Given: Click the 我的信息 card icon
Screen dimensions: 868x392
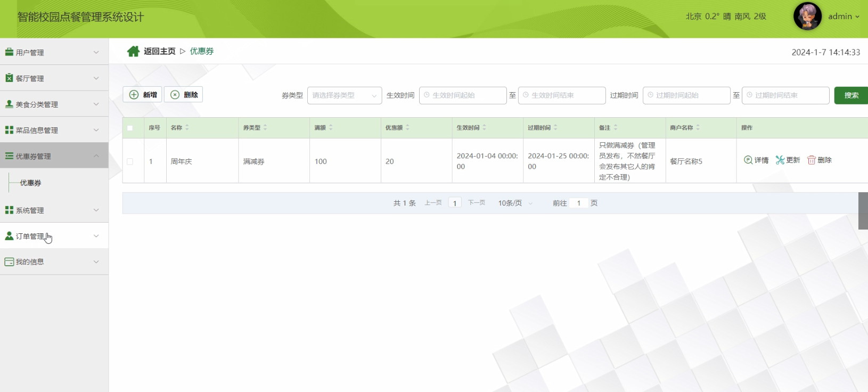Looking at the screenshot, I should pyautogui.click(x=9, y=262).
